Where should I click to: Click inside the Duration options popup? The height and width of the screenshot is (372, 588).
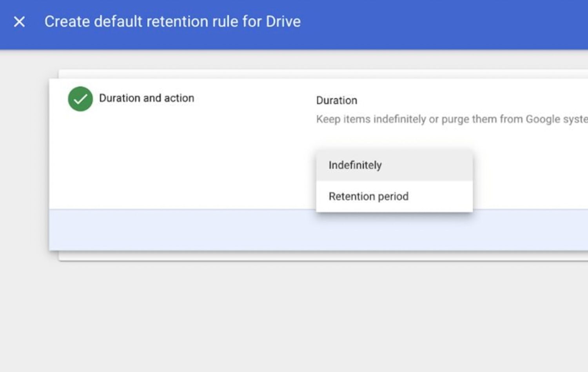394,180
